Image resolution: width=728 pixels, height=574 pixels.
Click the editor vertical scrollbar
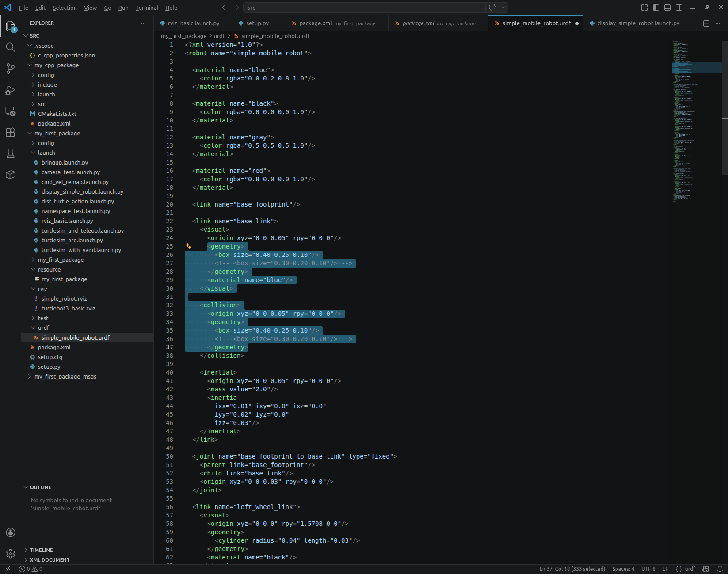pos(725,107)
